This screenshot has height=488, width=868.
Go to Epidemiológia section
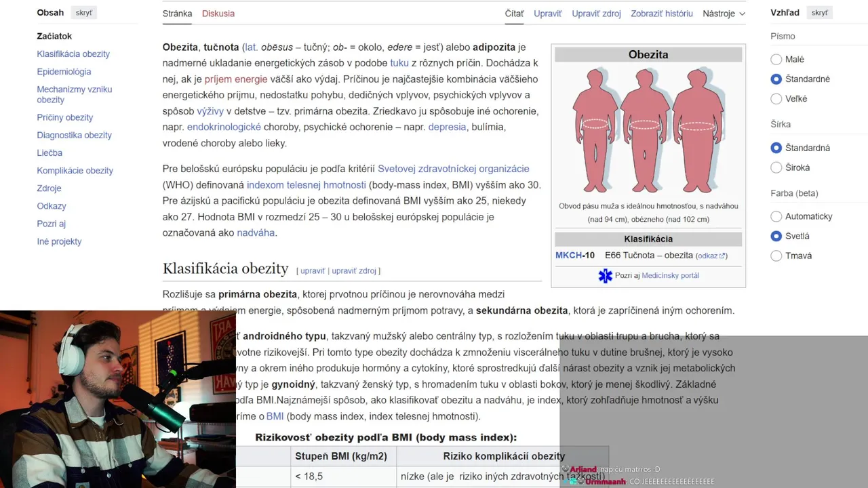click(x=64, y=72)
